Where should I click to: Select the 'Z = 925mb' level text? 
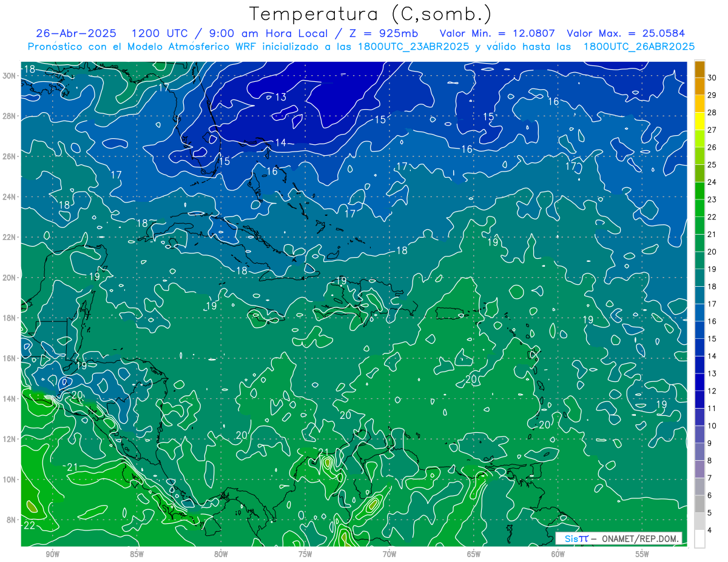[380, 33]
